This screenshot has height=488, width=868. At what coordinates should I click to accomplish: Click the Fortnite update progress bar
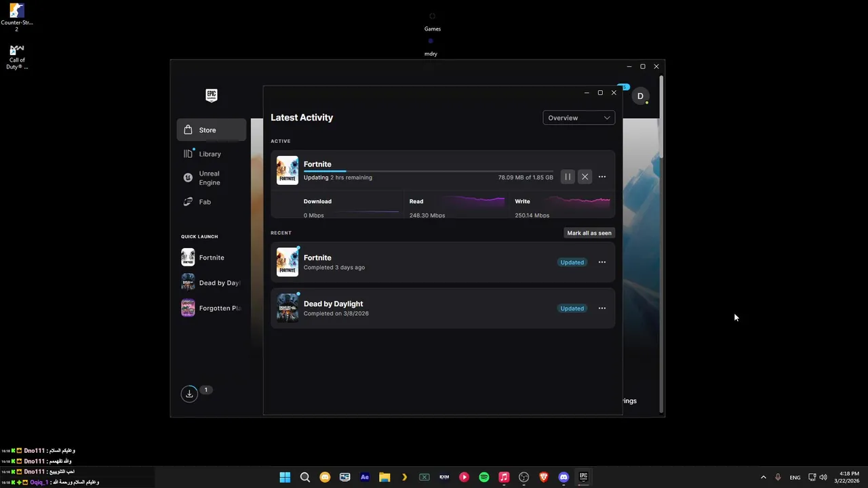click(428, 171)
